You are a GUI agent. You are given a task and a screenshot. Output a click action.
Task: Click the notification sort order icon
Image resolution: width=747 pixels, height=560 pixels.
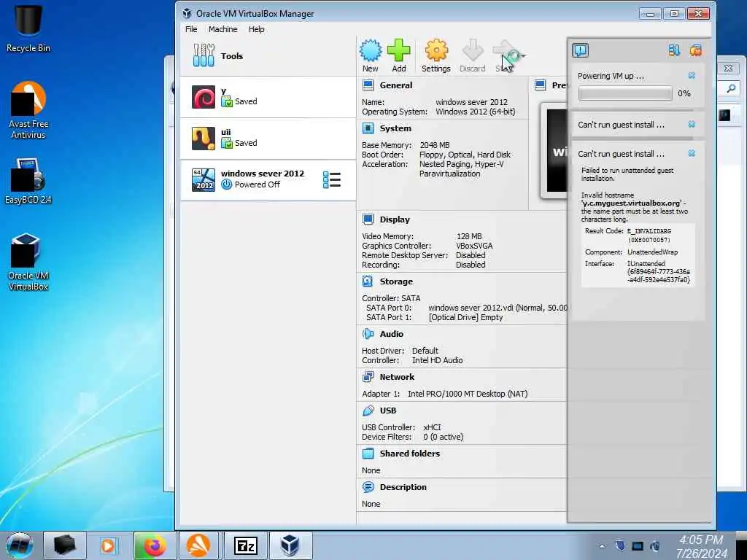[674, 50]
